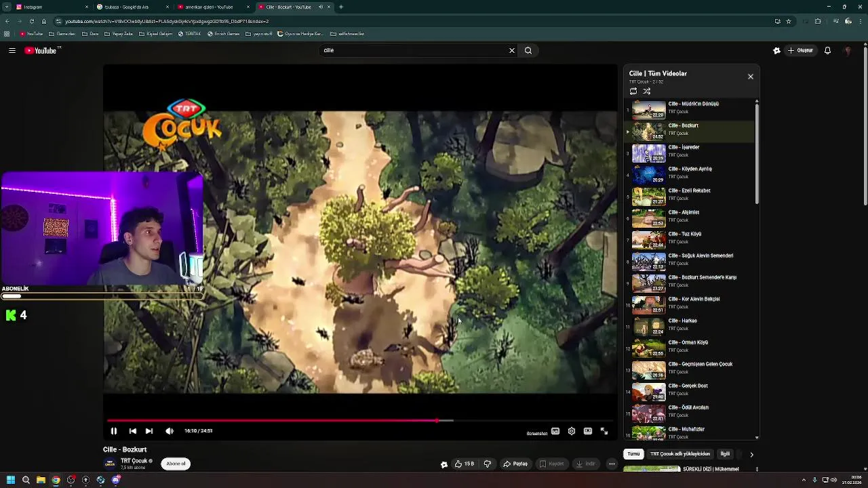This screenshot has height=488, width=868.
Task: Select 'Cille - Tuz Köyü' playlist item
Action: tap(690, 239)
